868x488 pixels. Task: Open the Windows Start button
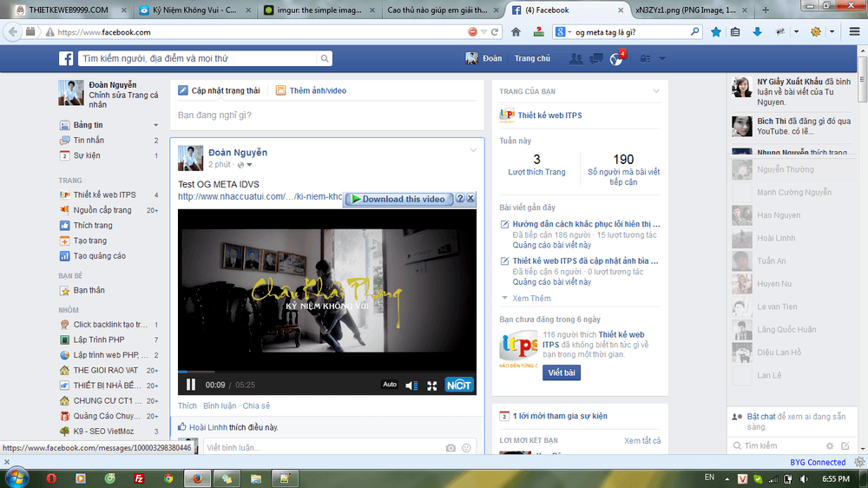16,478
